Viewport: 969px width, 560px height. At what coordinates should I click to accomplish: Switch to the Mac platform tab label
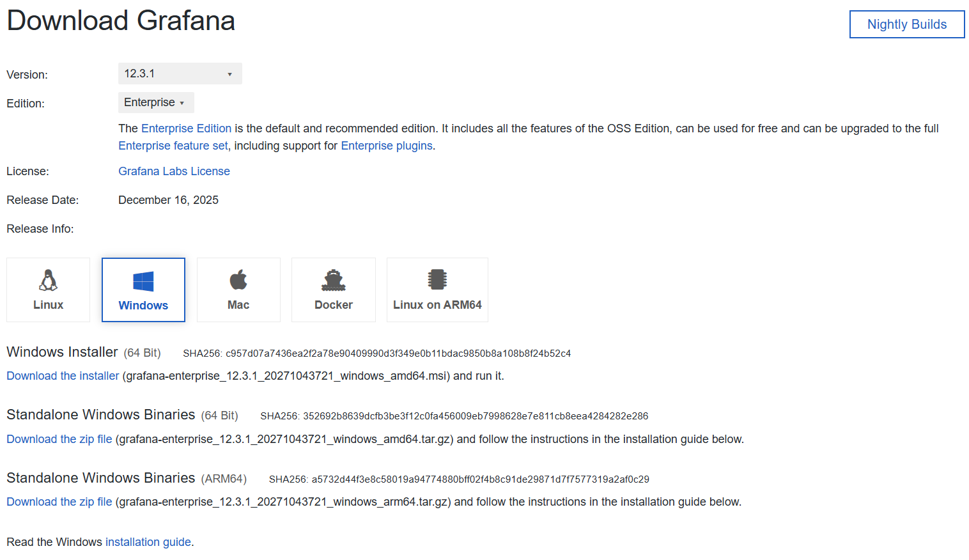pyautogui.click(x=238, y=305)
